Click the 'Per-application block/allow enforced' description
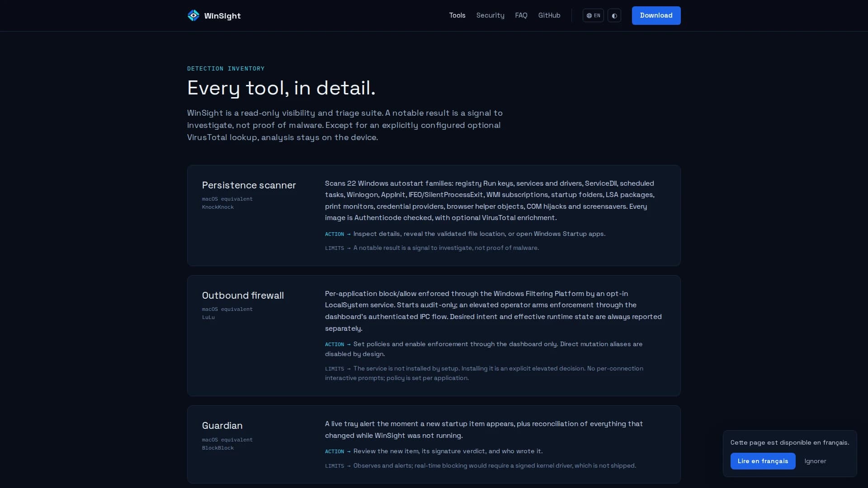This screenshot has height=488, width=868. pyautogui.click(x=493, y=311)
